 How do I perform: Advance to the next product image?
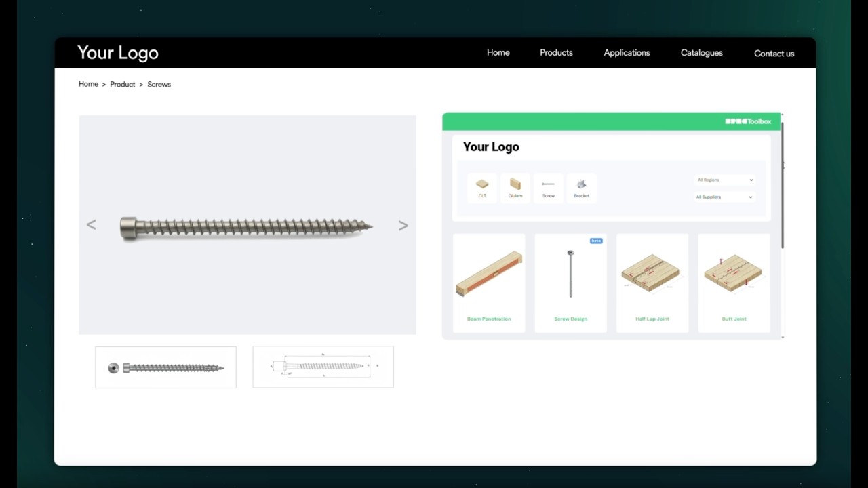click(403, 225)
